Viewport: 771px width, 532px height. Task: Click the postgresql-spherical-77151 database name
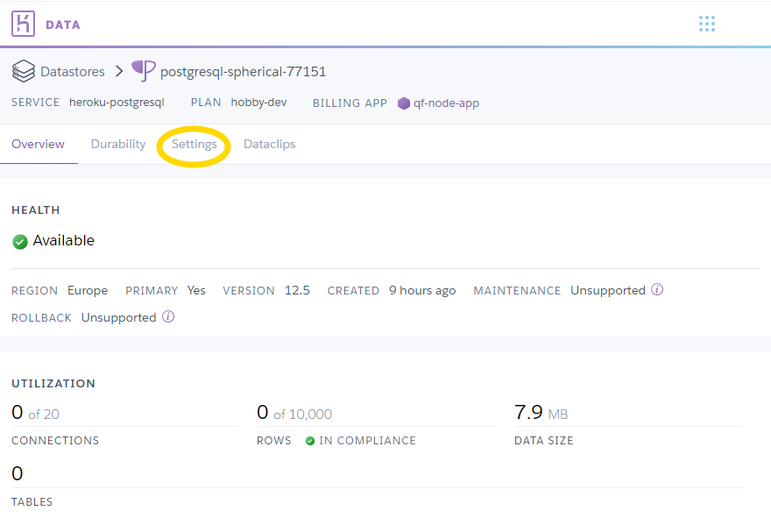(x=243, y=71)
